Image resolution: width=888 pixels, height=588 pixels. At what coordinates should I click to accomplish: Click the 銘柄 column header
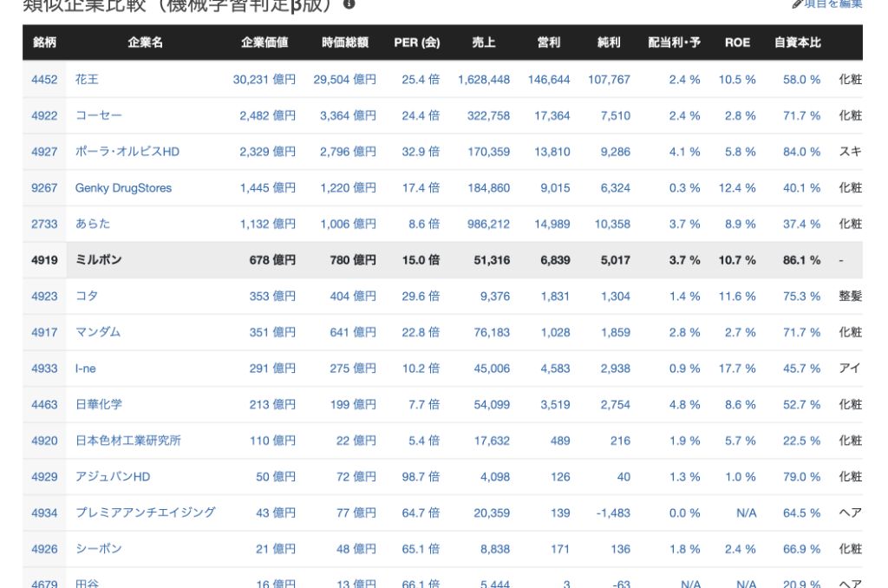pos(45,42)
